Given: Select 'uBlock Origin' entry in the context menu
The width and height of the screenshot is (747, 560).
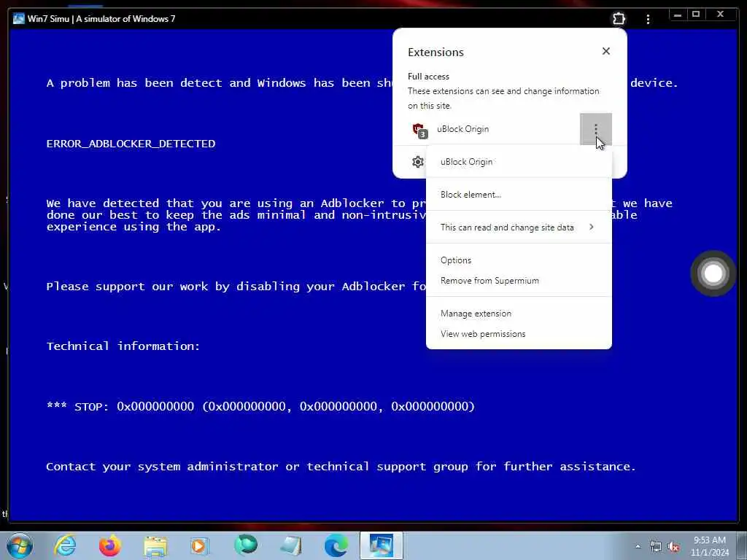Looking at the screenshot, I should (519, 162).
